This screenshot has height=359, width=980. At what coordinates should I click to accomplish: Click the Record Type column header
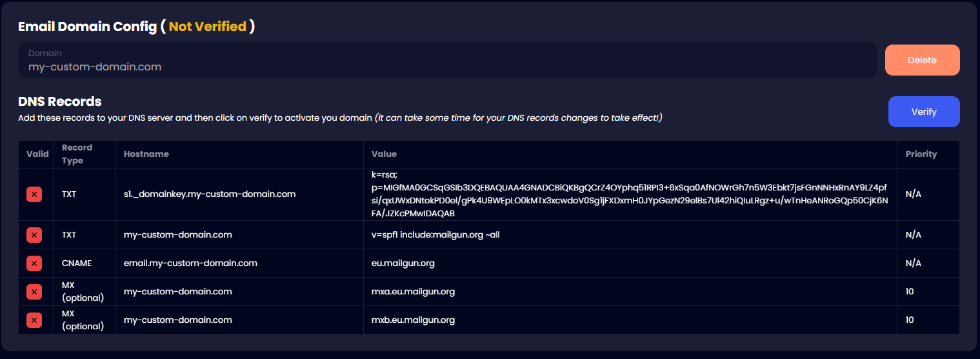pyautogui.click(x=77, y=154)
